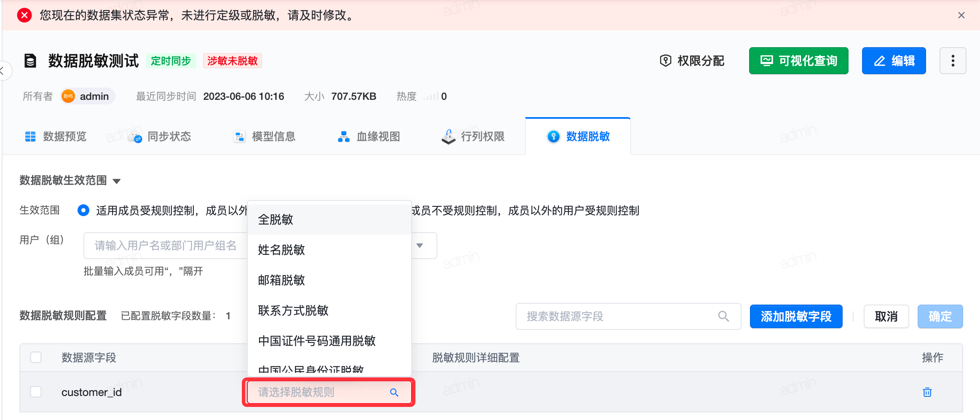Click 添加脱敏字段 button
980x420 pixels.
tap(796, 316)
